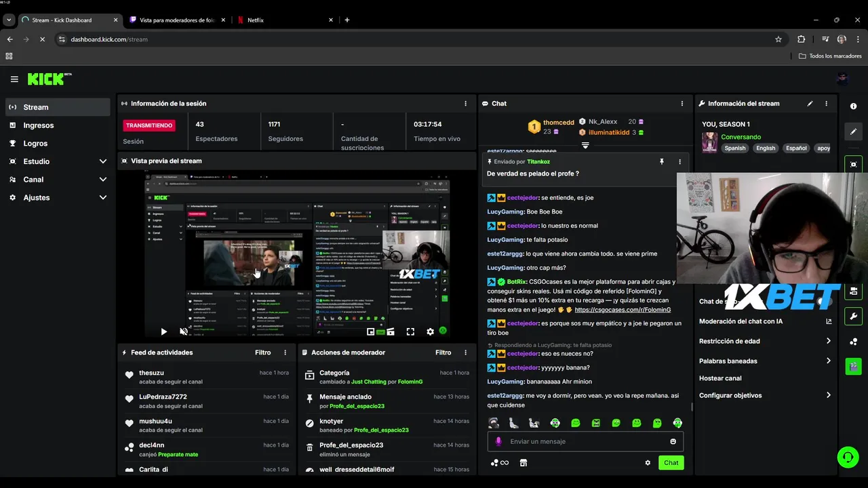Open the channel points infinity icon
868x488 pixels.
tap(500, 463)
